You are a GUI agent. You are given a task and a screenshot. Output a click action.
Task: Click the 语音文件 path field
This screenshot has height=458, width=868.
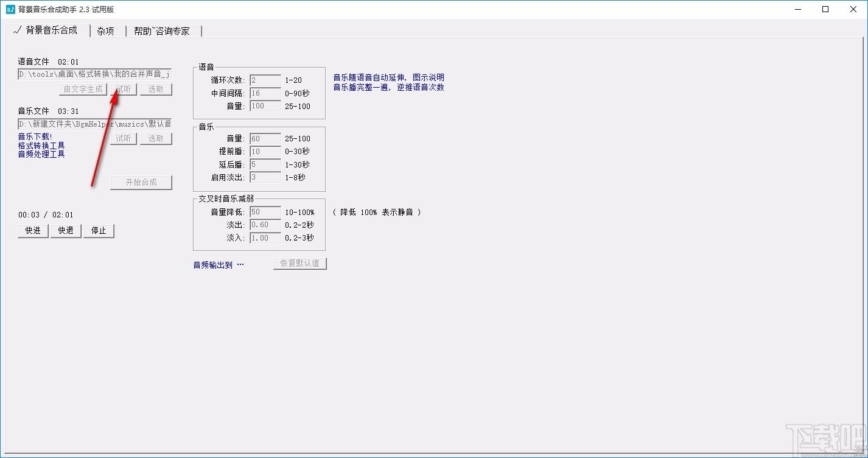(x=94, y=74)
